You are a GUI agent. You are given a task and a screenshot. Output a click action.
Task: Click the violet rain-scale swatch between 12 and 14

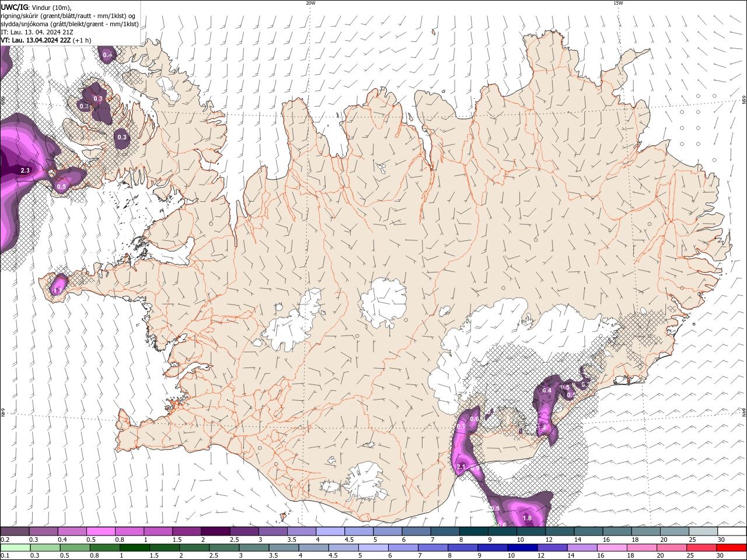pyautogui.click(x=551, y=548)
